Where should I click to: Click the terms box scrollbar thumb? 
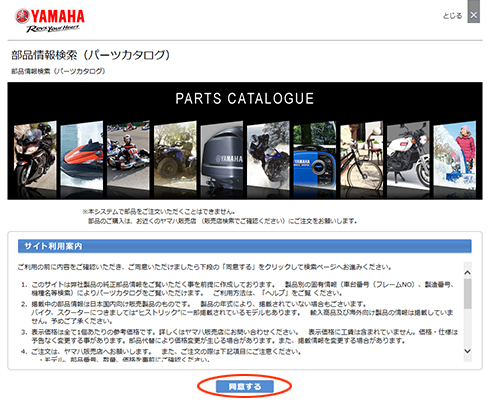point(468,294)
